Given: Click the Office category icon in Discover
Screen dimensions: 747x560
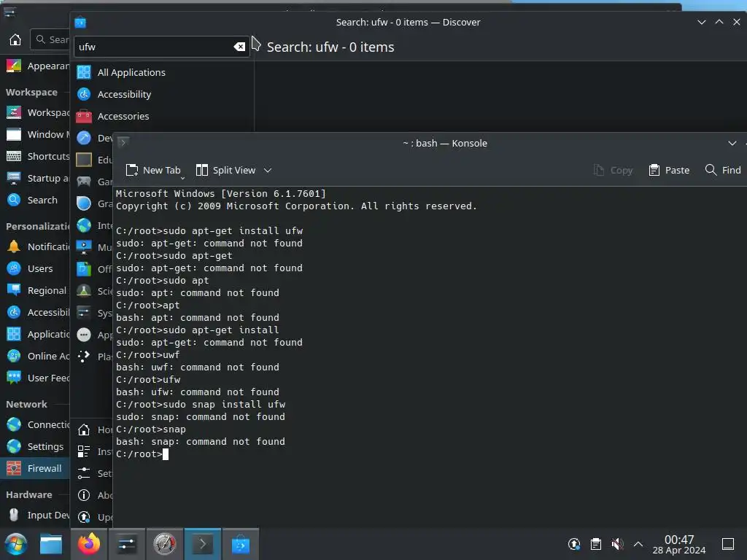Looking at the screenshot, I should (x=84, y=269).
